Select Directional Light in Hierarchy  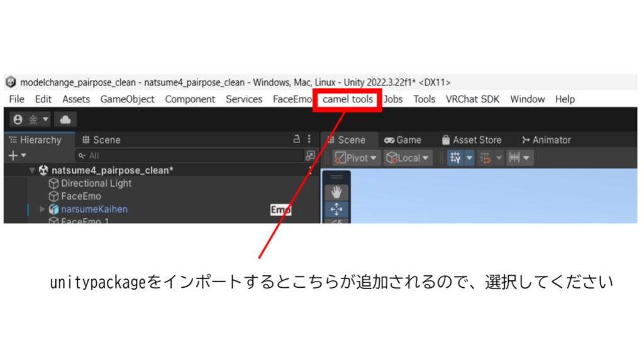[x=96, y=184]
